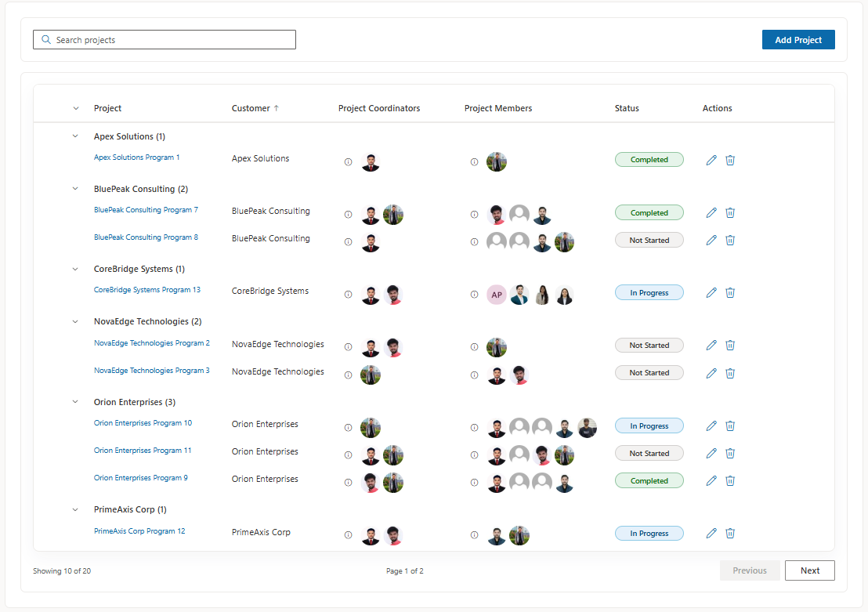Click search magnifier icon in search box

(46, 40)
